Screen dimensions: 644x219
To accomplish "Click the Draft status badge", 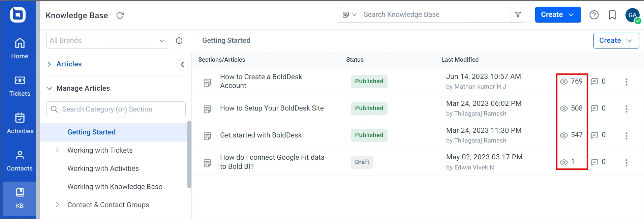I will [362, 162].
